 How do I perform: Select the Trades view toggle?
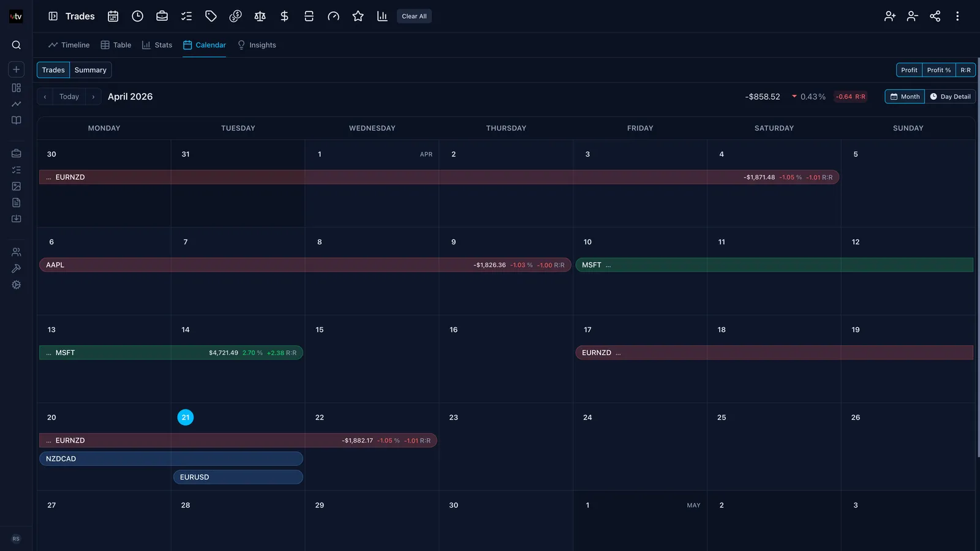(x=53, y=70)
